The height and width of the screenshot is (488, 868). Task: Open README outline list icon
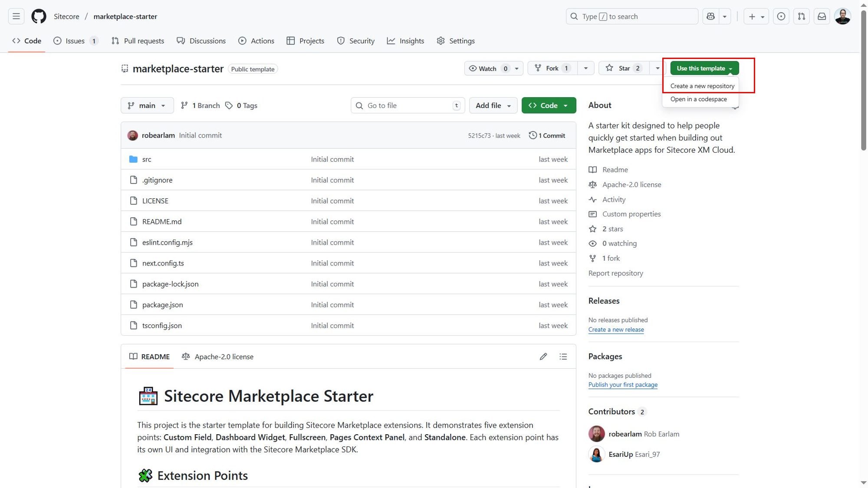pyautogui.click(x=563, y=356)
